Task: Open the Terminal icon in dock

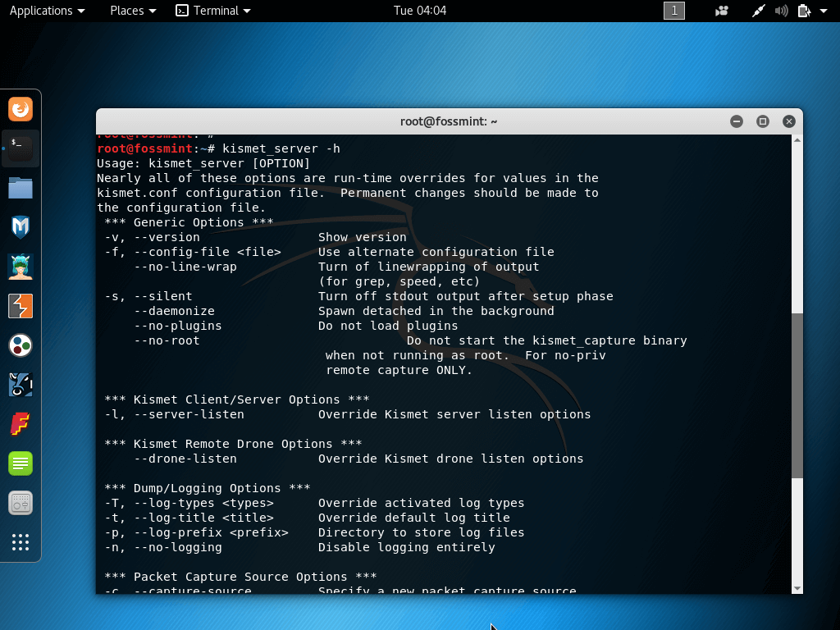Action: pyautogui.click(x=21, y=148)
